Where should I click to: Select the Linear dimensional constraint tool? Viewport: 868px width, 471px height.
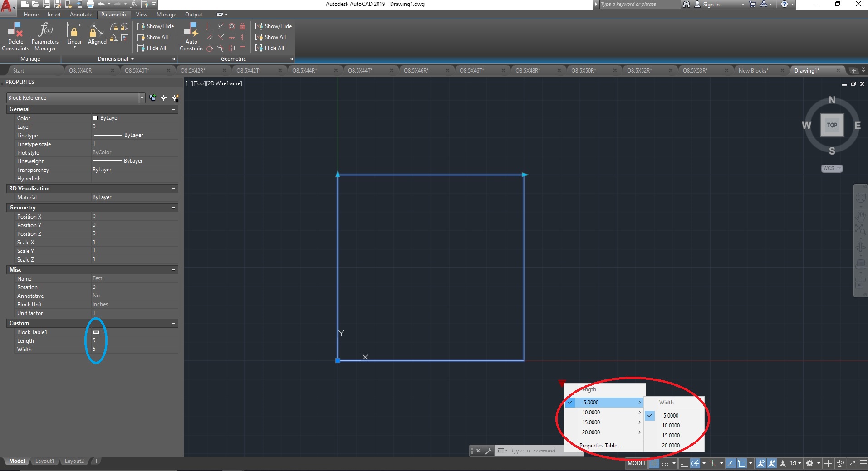point(74,32)
